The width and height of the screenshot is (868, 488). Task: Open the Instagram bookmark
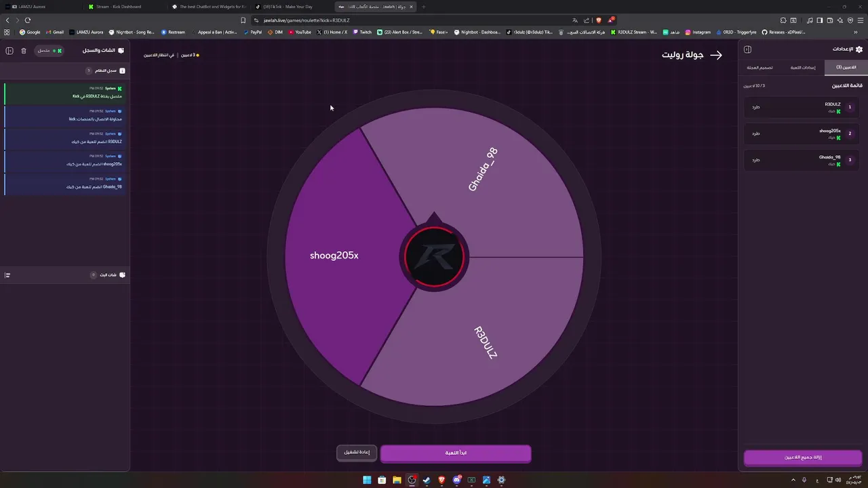(698, 32)
